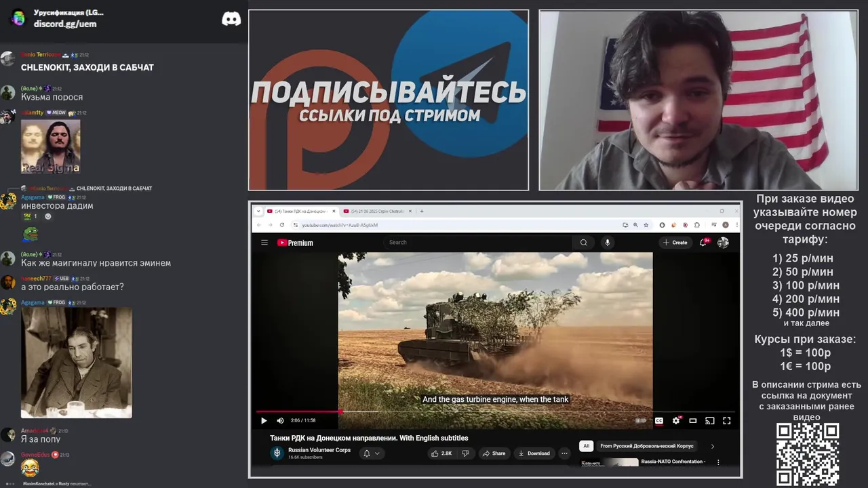The width and height of the screenshot is (868, 488).
Task: Play the YouTube video
Action: [x=264, y=421]
